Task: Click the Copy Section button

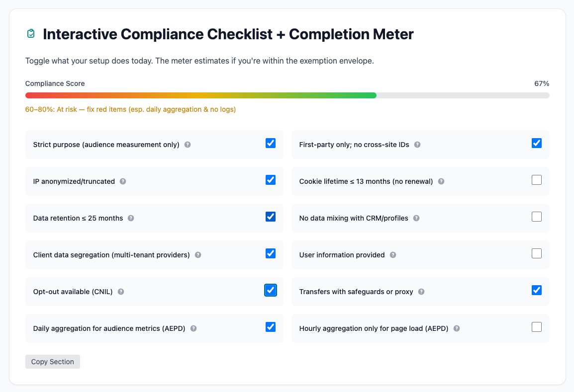Action: (52, 362)
